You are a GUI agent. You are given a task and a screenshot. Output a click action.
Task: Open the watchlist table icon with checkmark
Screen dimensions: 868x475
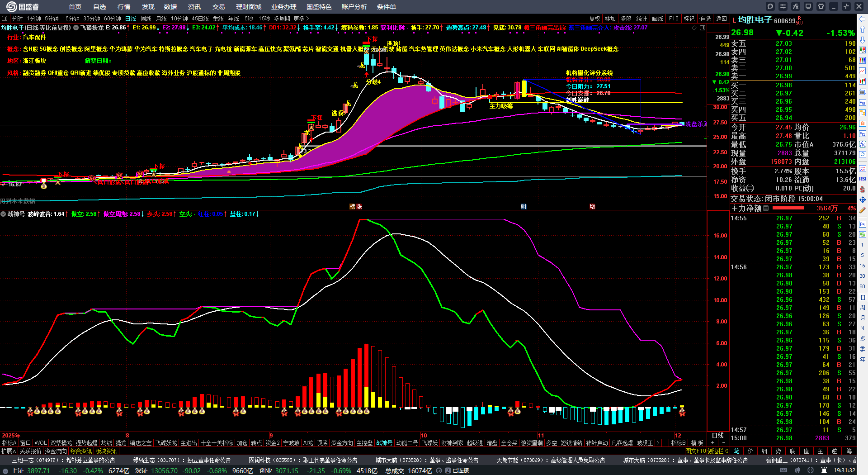[x=863, y=50]
